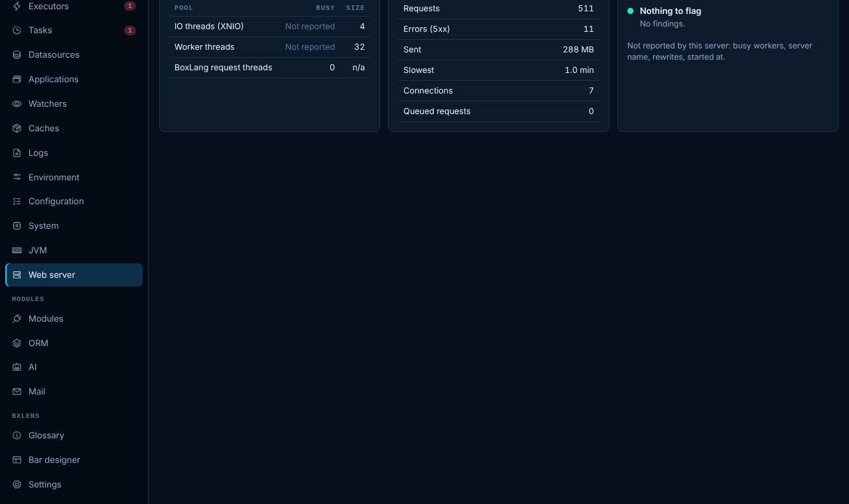Open the Watchers page
849x504 pixels.
74,104
